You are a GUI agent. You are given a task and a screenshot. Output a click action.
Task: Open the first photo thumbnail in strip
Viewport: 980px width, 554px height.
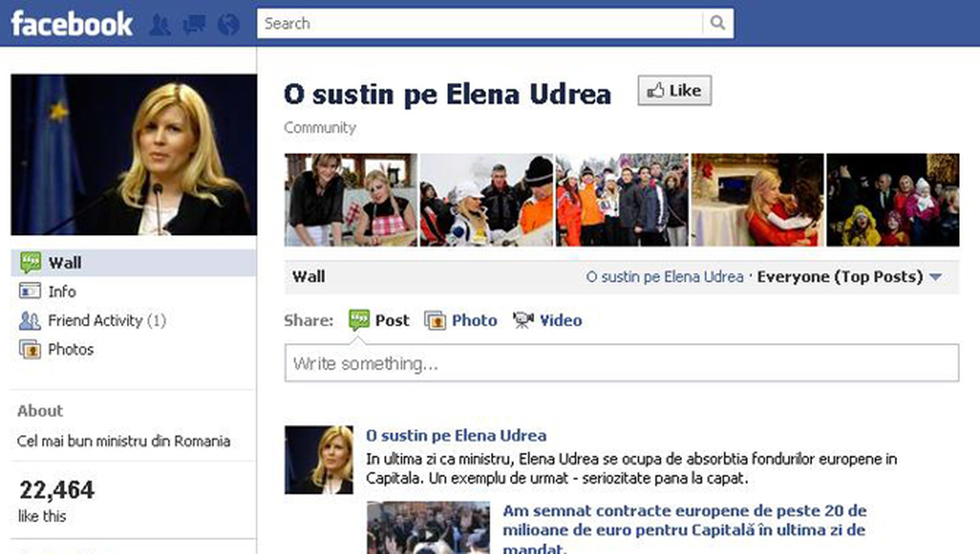(x=351, y=200)
